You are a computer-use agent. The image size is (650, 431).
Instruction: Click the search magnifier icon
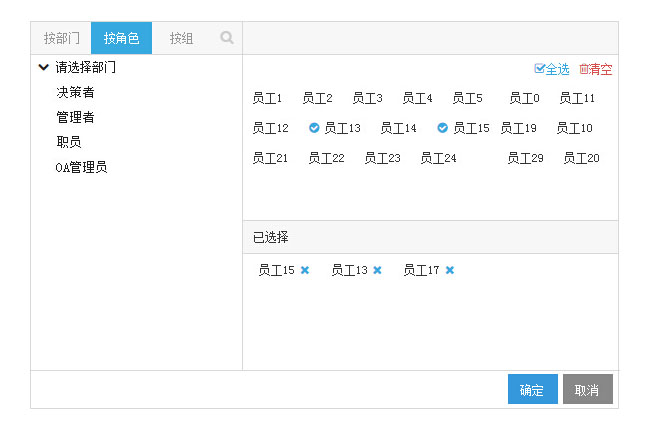(x=227, y=38)
